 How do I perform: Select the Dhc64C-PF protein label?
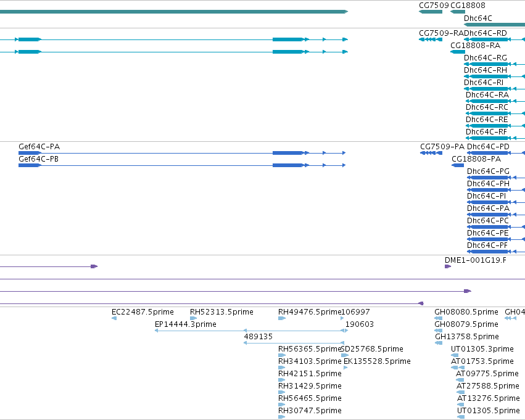click(487, 245)
